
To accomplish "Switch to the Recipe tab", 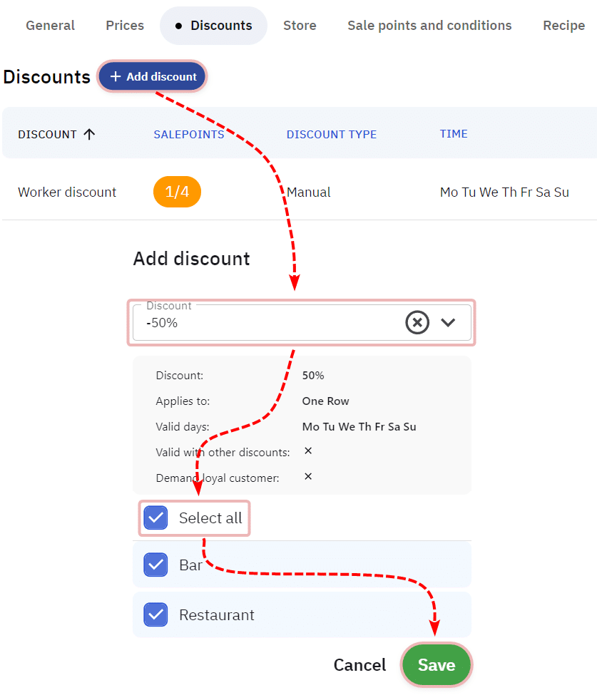I will 563,26.
